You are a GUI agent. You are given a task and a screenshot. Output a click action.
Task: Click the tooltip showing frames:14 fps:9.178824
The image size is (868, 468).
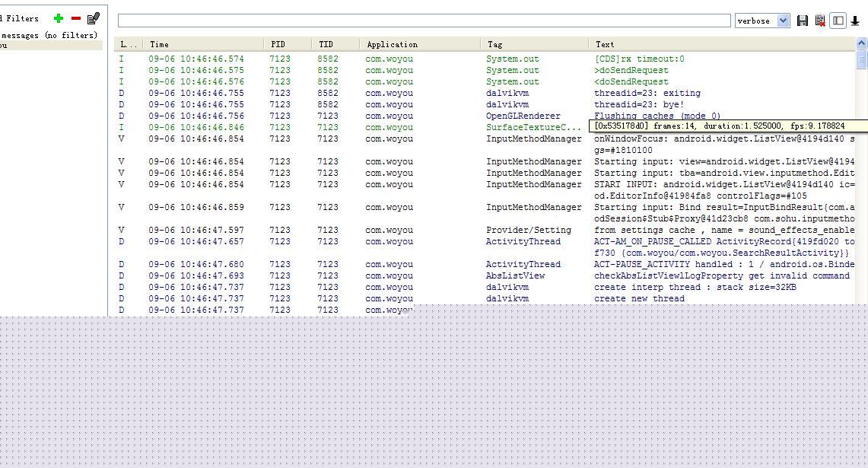728,126
